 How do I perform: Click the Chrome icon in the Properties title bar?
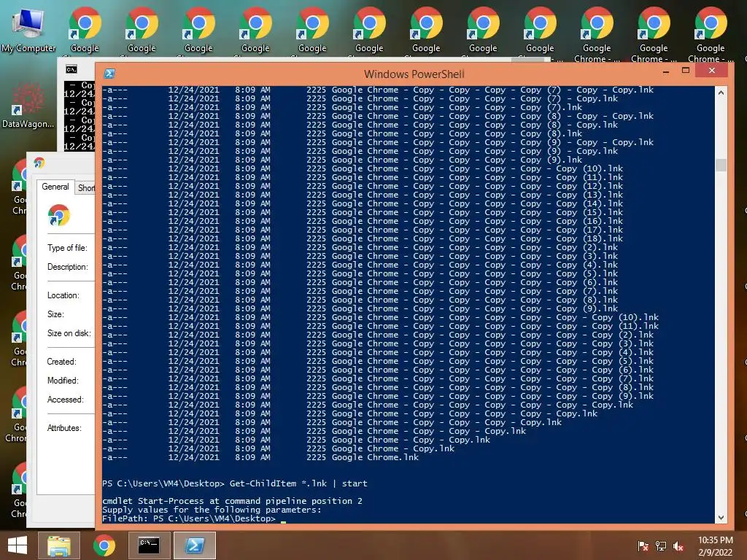pyautogui.click(x=39, y=163)
